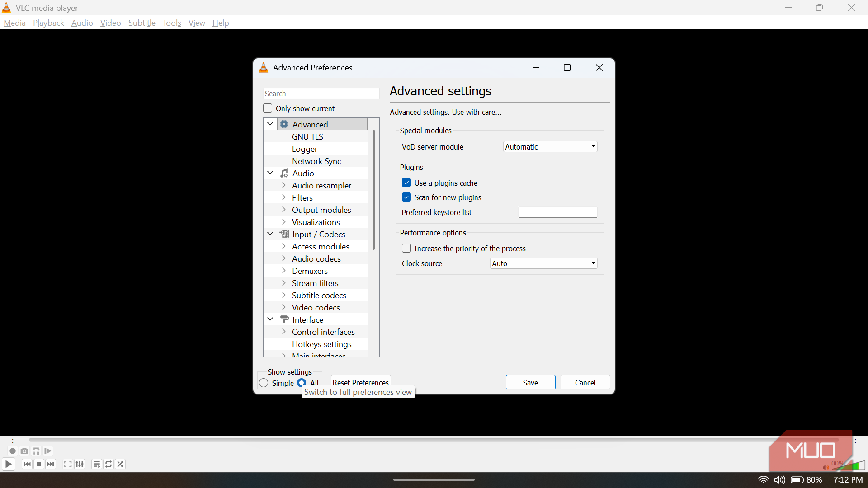Show the playlist
The image size is (868, 488).
pyautogui.click(x=97, y=464)
